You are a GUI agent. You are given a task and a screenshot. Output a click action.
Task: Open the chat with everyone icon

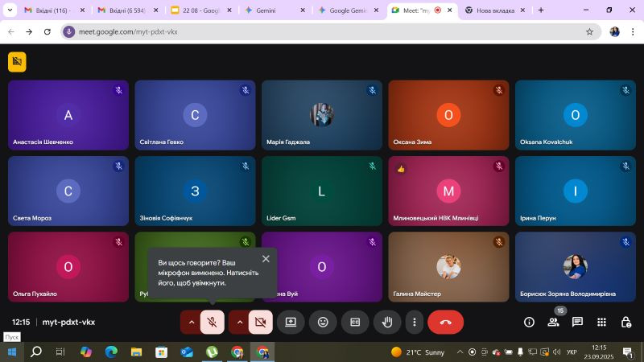click(577, 322)
